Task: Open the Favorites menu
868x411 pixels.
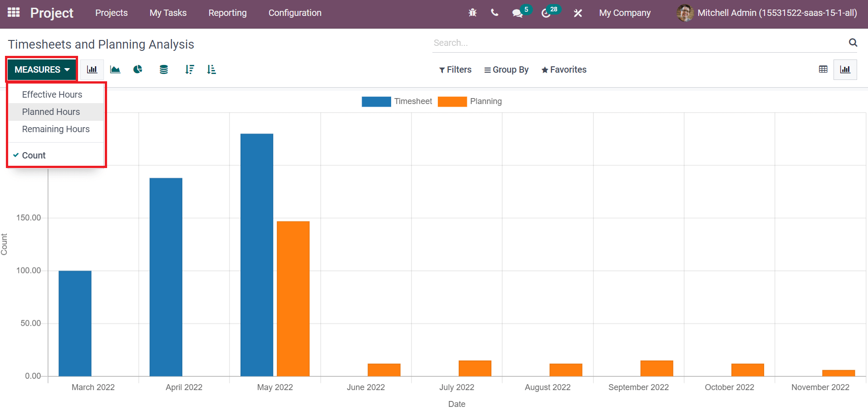Action: (x=564, y=69)
